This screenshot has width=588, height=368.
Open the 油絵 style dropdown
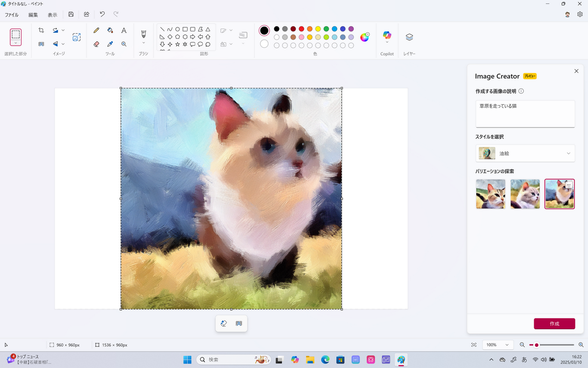click(x=525, y=153)
